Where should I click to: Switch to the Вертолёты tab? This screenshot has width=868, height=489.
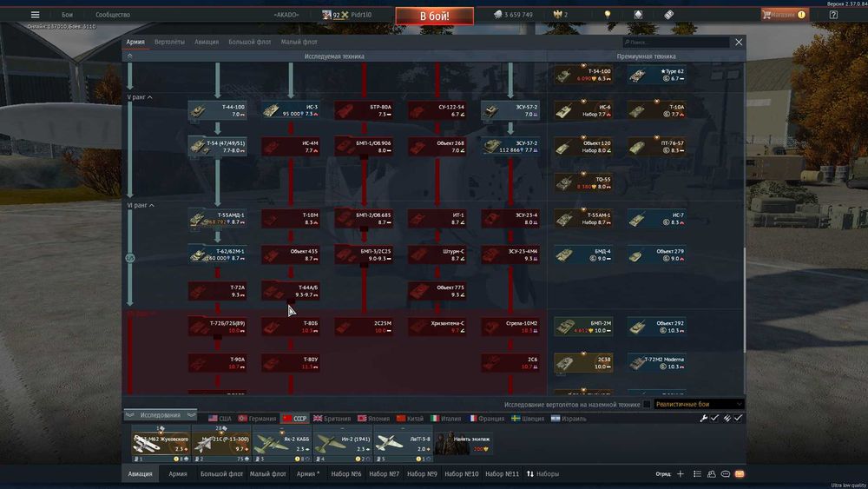click(169, 42)
